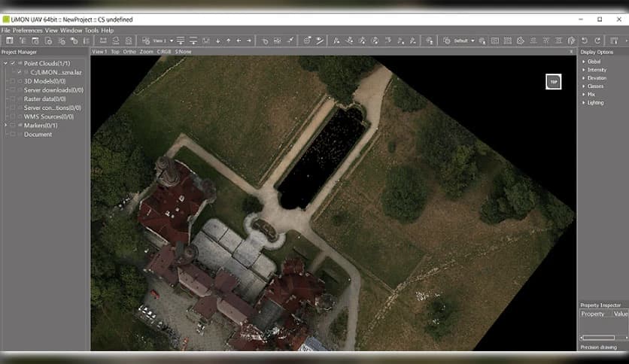Screen dimensions: 629x364
Task: Open the Preferences menu
Action: pos(27,31)
